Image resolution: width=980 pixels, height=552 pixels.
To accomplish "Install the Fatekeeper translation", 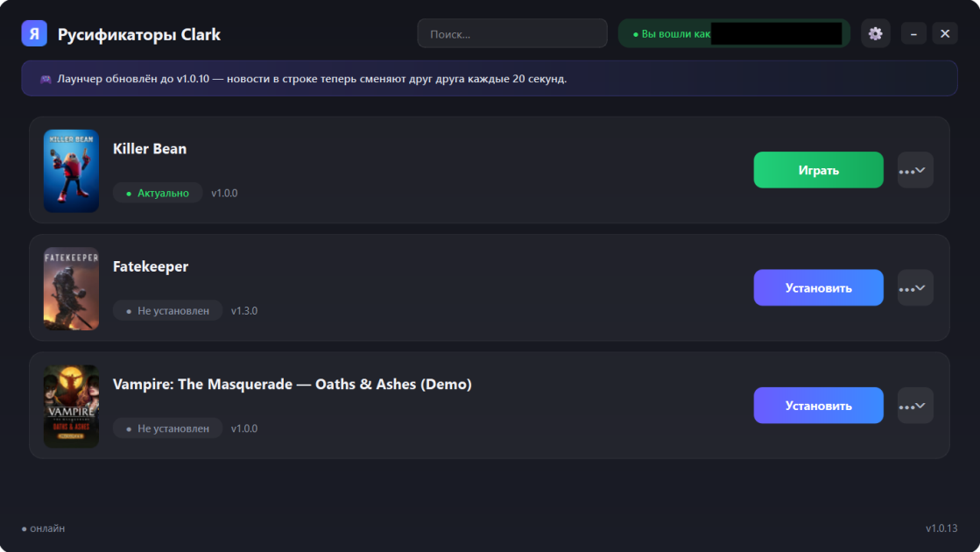I will point(818,288).
